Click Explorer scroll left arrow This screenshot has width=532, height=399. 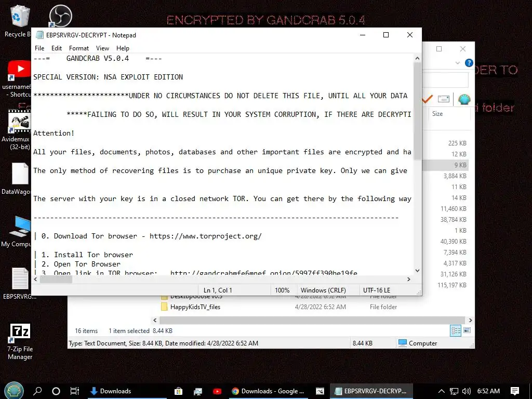tap(155, 320)
